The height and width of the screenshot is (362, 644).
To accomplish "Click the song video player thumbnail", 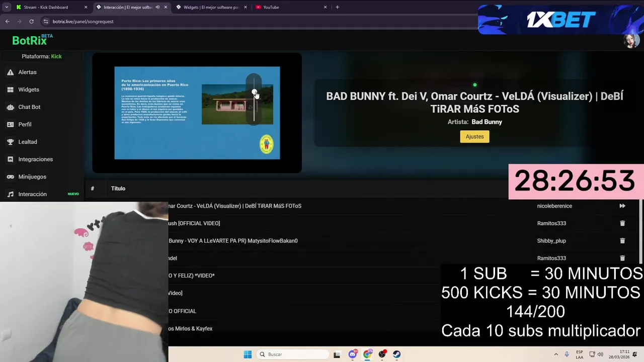I will (197, 113).
